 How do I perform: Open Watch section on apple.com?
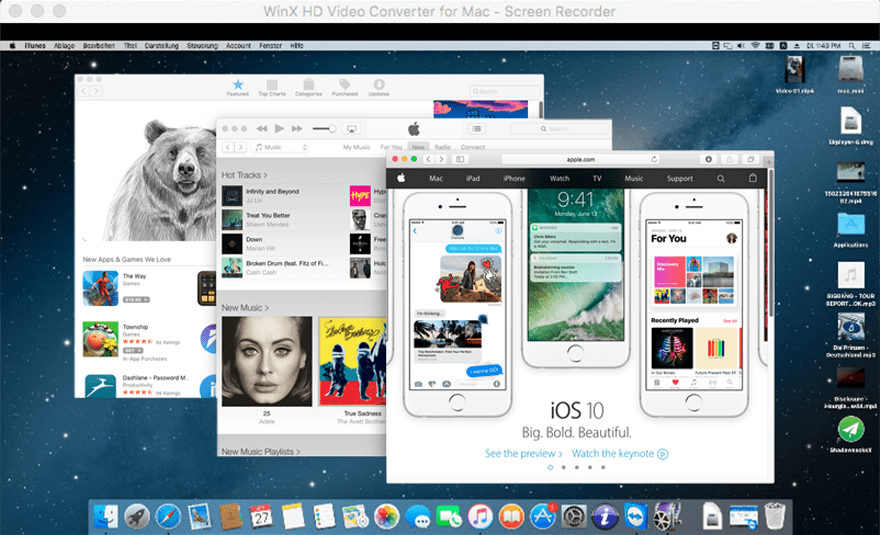click(559, 179)
